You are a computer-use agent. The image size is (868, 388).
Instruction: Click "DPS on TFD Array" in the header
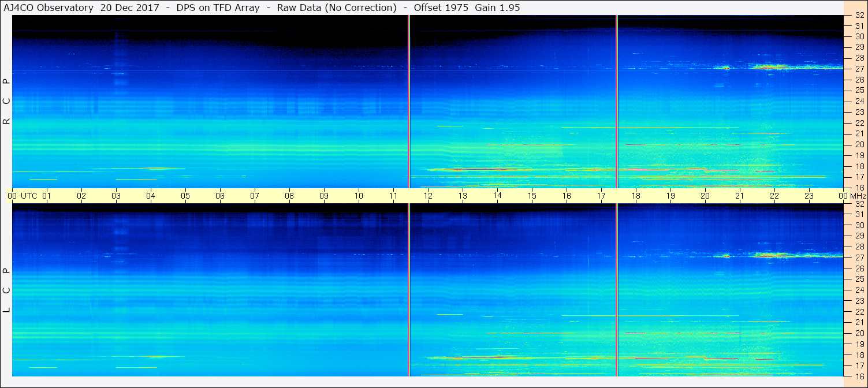pyautogui.click(x=219, y=8)
